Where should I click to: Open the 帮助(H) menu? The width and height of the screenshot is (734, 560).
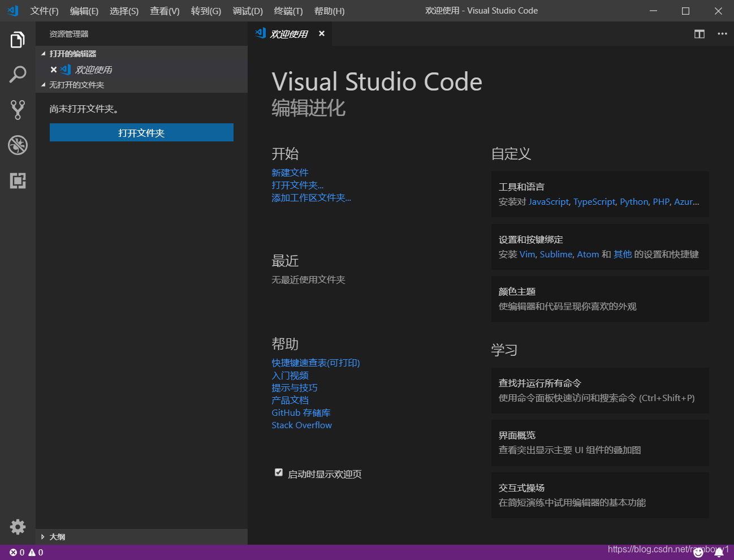[329, 11]
